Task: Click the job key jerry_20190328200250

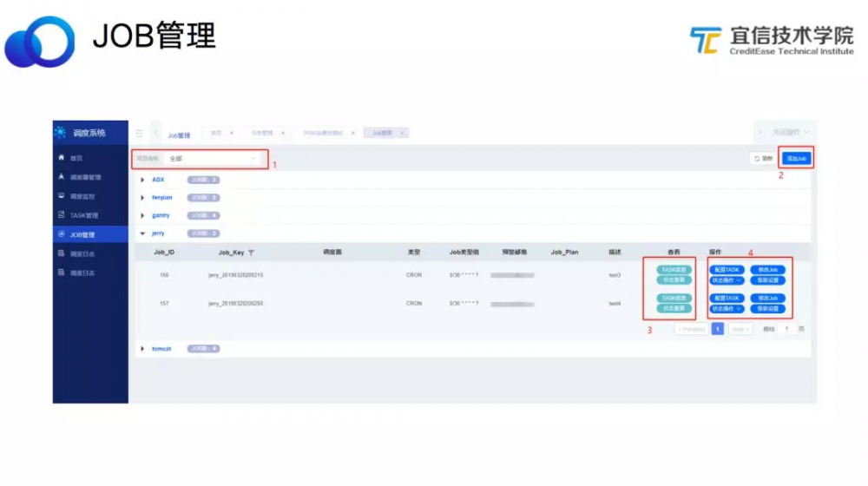Action: 236,304
